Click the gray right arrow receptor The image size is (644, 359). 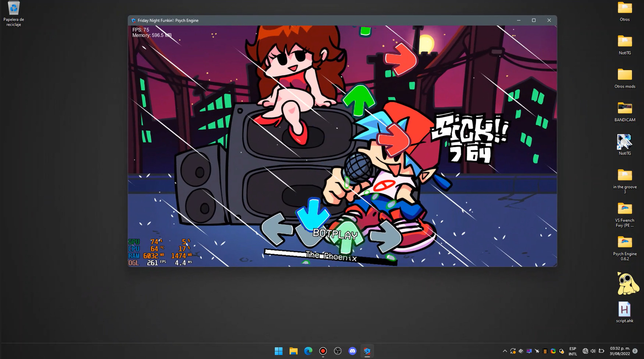tap(385, 237)
